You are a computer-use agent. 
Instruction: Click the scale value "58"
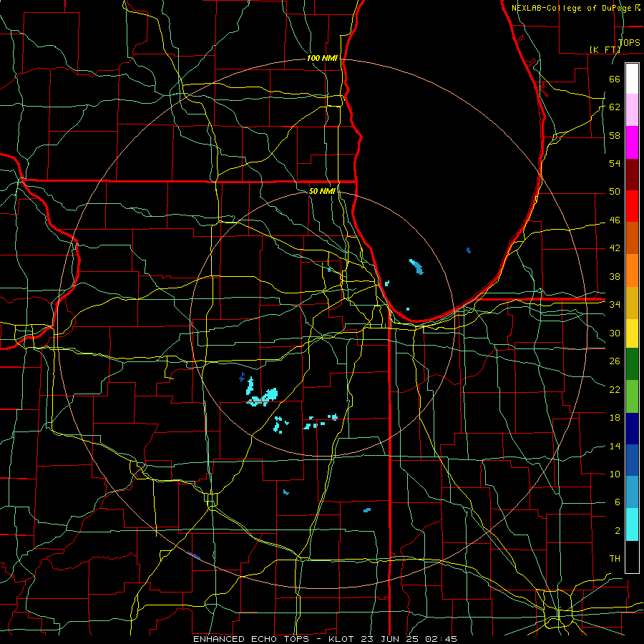point(615,135)
